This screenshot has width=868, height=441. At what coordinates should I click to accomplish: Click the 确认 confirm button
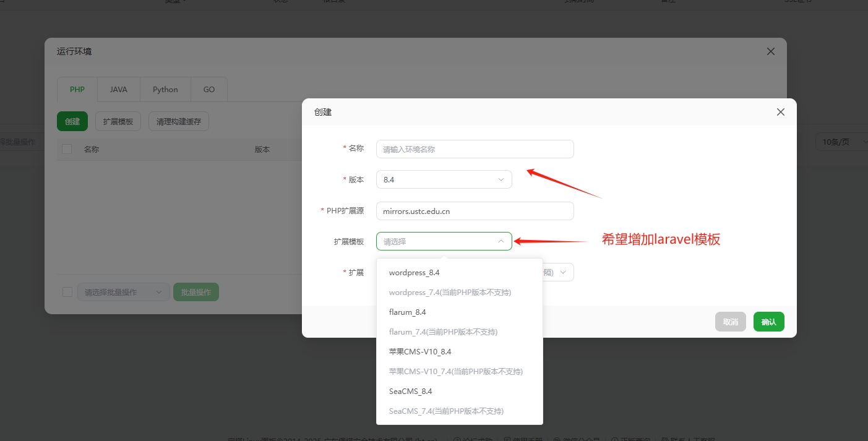(768, 322)
